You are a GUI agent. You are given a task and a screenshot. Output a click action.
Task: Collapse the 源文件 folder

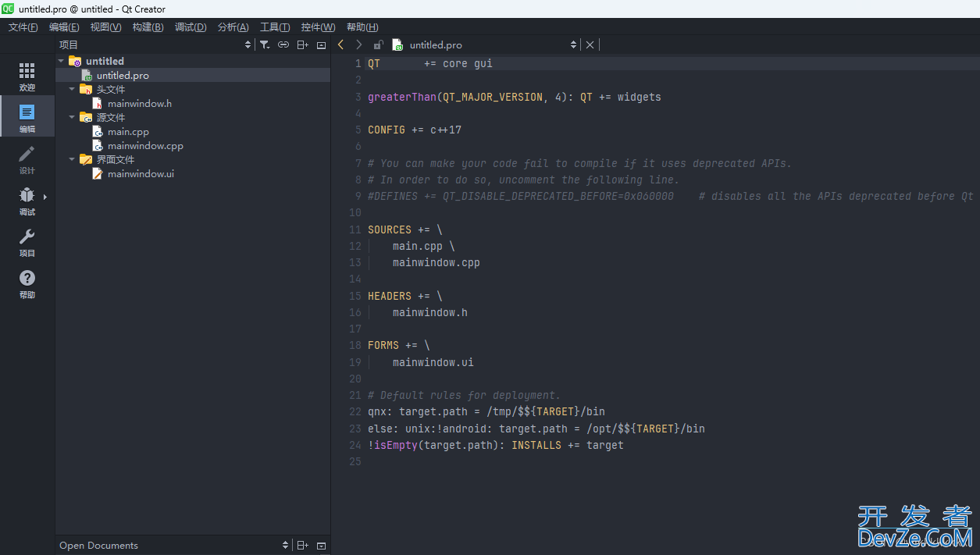click(72, 117)
